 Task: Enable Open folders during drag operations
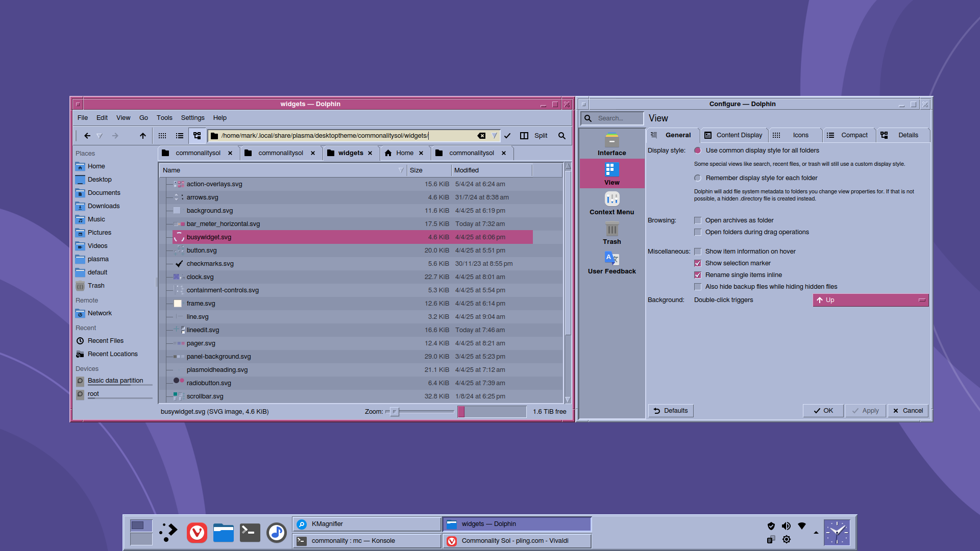click(752, 232)
